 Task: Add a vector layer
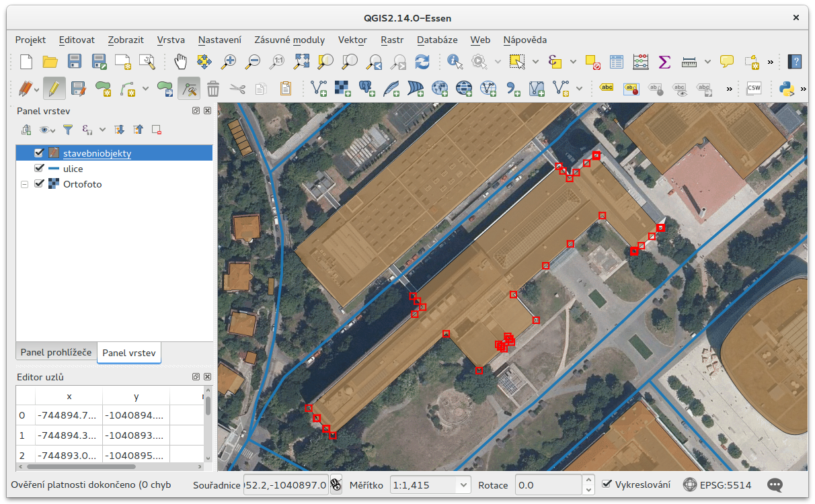click(319, 88)
